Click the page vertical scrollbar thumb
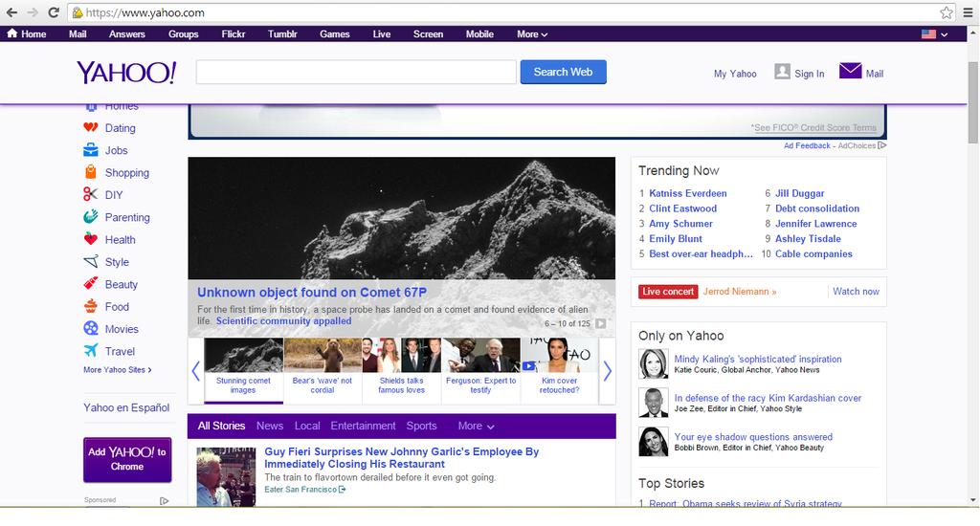 coord(973,102)
